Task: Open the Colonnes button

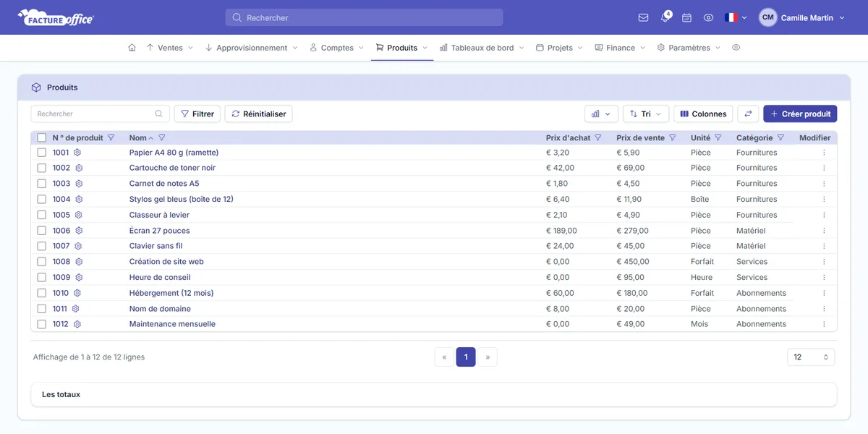Action: click(704, 114)
